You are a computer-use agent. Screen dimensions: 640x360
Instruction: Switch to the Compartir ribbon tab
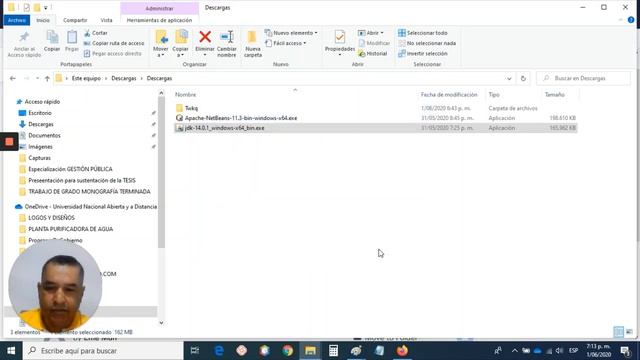tap(75, 20)
